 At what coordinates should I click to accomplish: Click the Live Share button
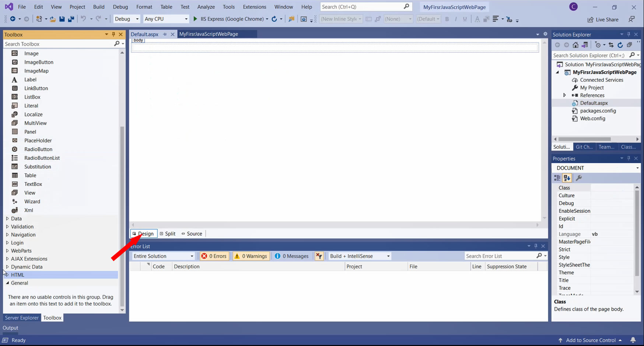click(x=603, y=20)
